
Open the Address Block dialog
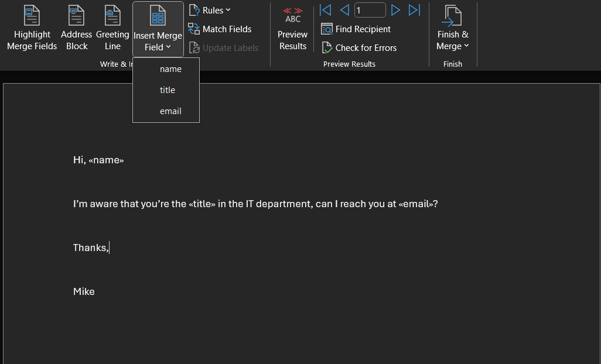(x=76, y=15)
